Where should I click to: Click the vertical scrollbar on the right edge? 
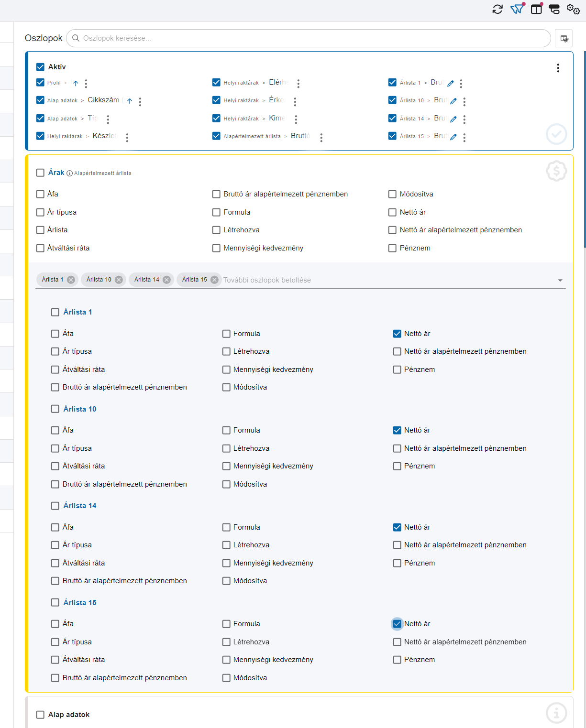pos(584,149)
